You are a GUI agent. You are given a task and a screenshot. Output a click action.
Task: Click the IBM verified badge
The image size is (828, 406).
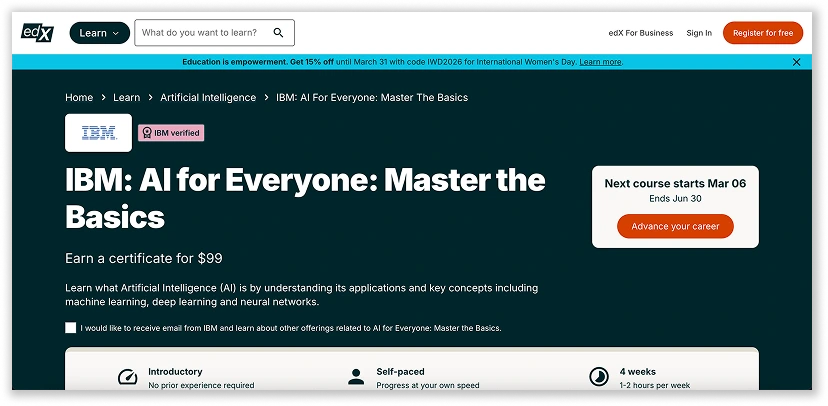click(x=171, y=133)
